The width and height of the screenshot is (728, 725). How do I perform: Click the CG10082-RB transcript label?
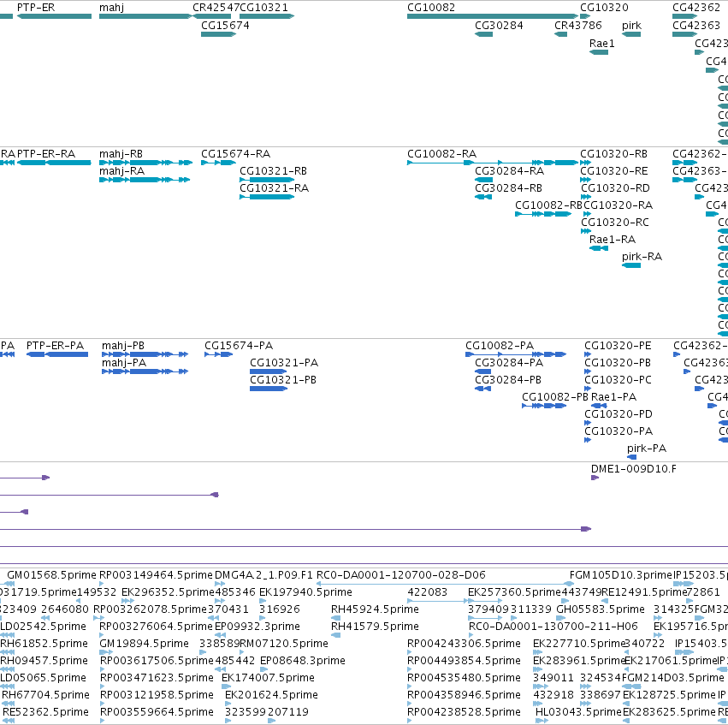pyautogui.click(x=548, y=205)
